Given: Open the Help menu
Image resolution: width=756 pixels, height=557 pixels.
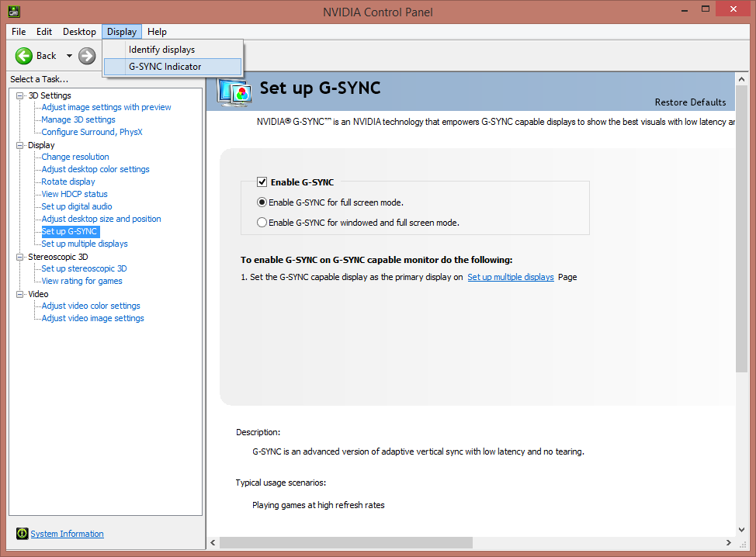Looking at the screenshot, I should pos(157,32).
